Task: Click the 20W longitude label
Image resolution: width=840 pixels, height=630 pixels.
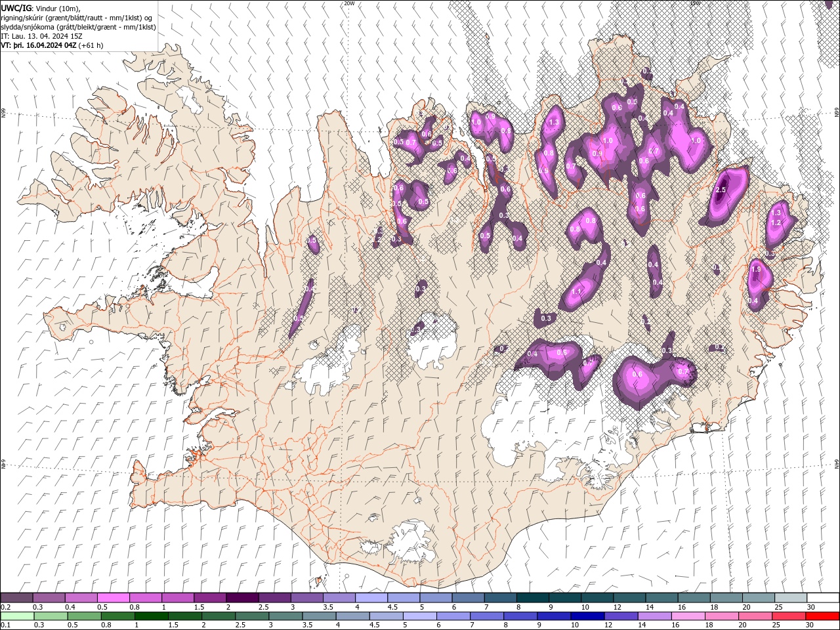Action: coord(349,3)
